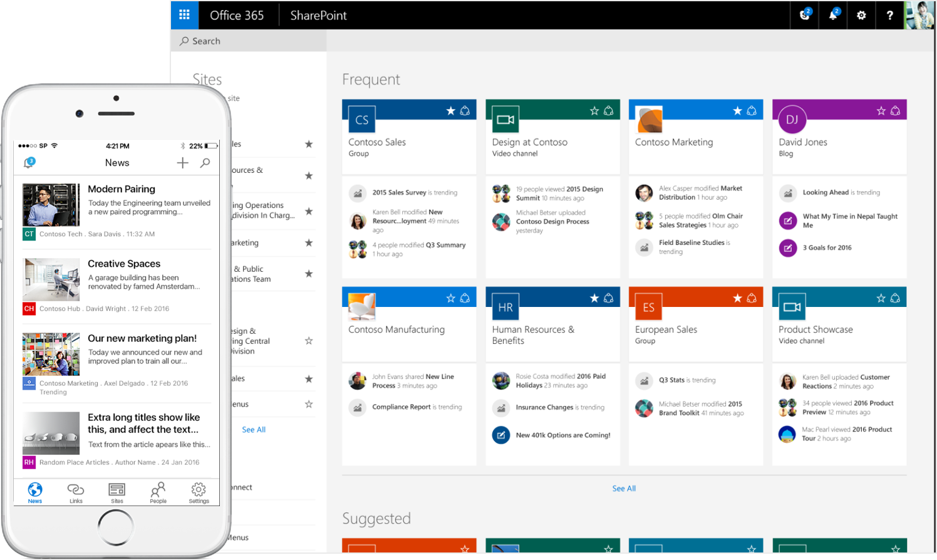The height and width of the screenshot is (560, 937).
Task: Tap the phone notification bell with badge
Action: [29, 163]
